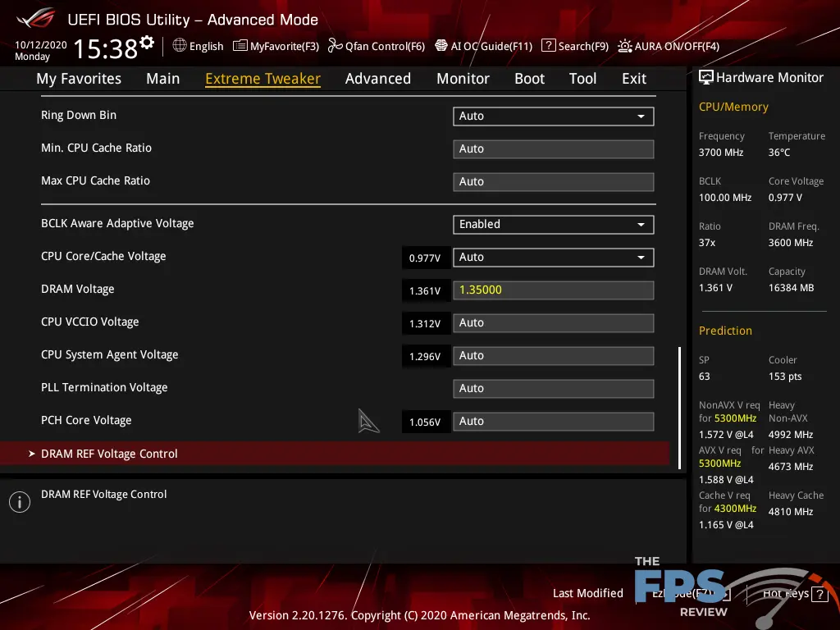Switch to Main tab
The height and width of the screenshot is (630, 840).
coord(163,79)
